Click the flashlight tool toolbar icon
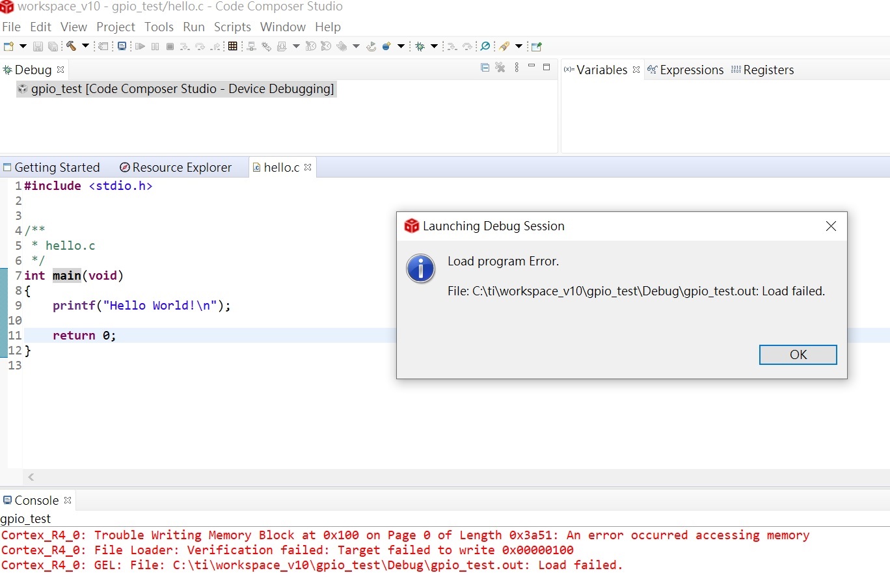This screenshot has width=890, height=588. click(504, 46)
